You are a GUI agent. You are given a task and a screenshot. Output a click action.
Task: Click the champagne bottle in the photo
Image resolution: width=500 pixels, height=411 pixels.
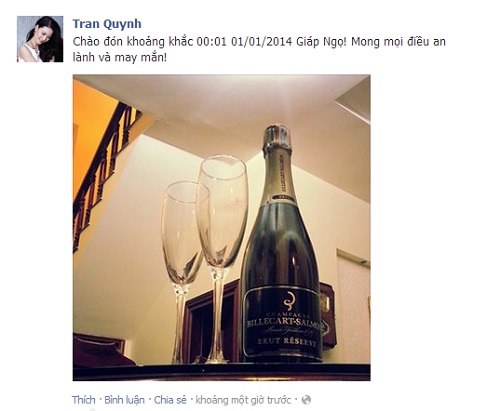pos(282,245)
